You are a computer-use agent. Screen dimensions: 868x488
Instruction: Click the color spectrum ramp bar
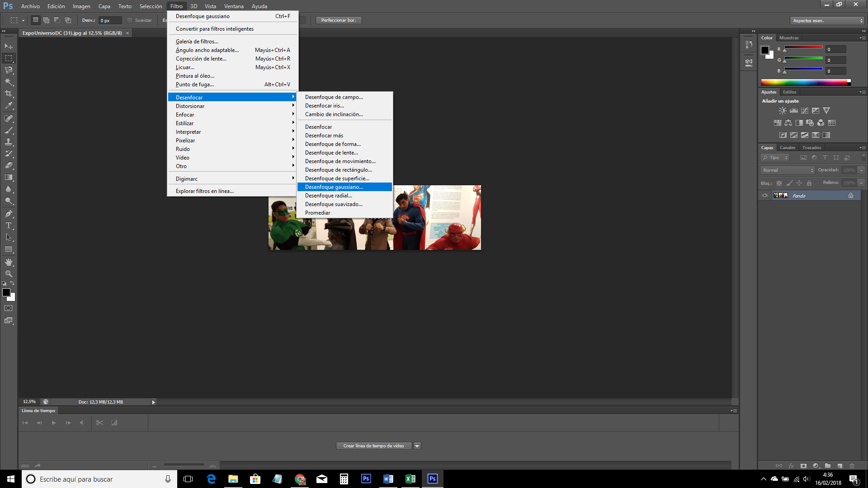(x=805, y=82)
